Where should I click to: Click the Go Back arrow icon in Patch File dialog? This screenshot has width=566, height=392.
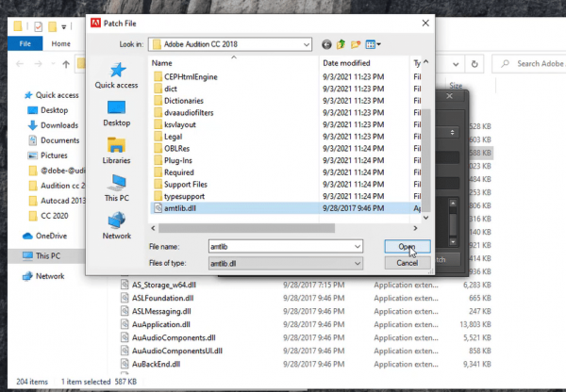click(x=327, y=43)
